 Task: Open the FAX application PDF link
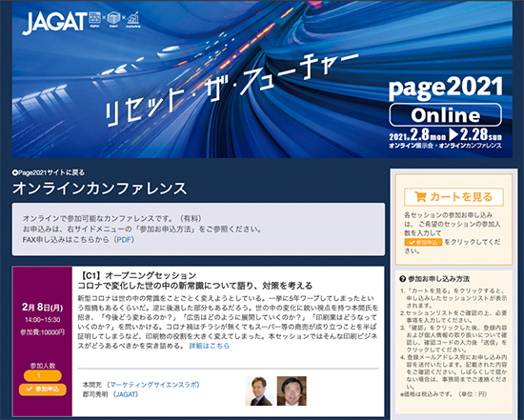pos(124,240)
